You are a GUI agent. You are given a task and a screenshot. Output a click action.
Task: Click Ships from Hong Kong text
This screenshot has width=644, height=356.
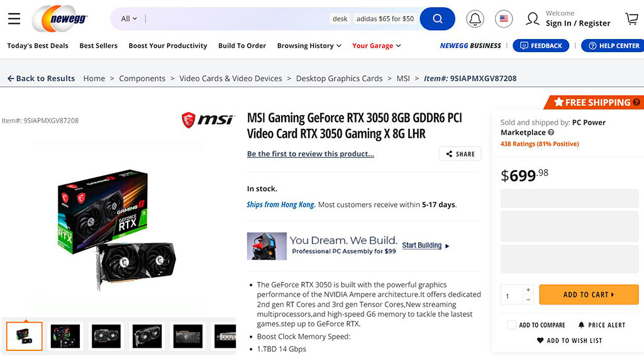click(280, 204)
